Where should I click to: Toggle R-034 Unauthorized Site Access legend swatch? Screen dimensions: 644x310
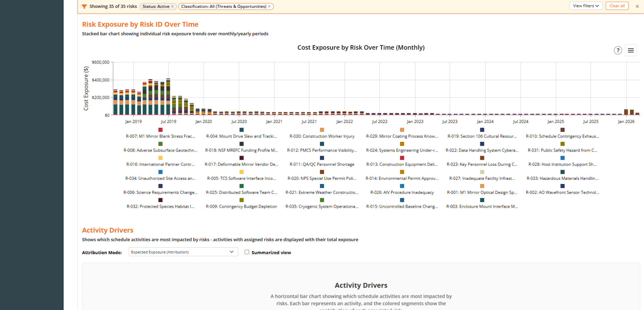(160, 172)
